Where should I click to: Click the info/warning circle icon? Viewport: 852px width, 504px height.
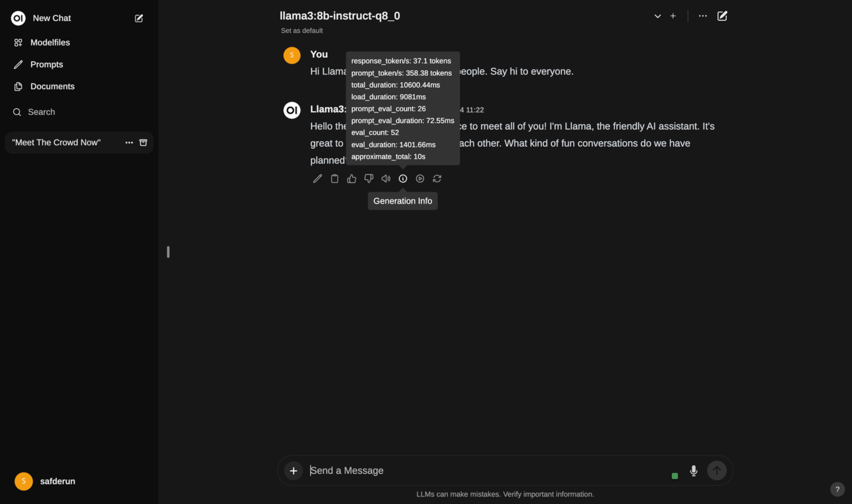(x=403, y=178)
